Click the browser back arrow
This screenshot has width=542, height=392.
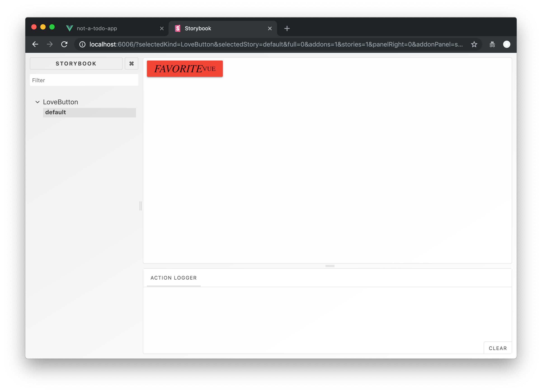[x=35, y=44]
